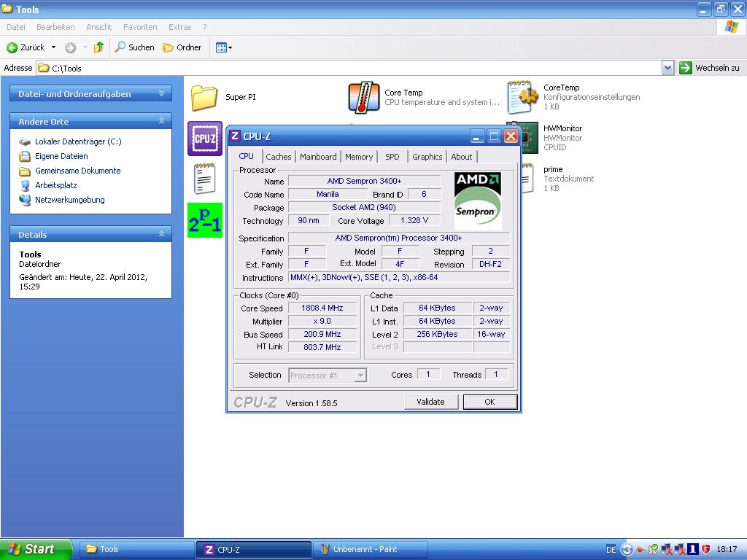The height and width of the screenshot is (560, 747).
Task: Open the Favoriten menu
Action: tap(140, 27)
